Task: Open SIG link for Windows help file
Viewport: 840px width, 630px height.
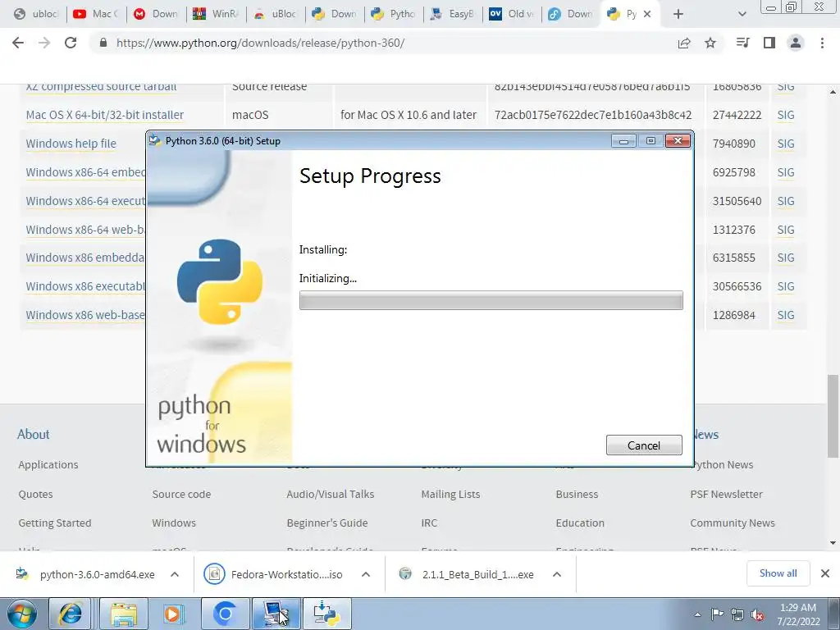Action: coord(786,144)
